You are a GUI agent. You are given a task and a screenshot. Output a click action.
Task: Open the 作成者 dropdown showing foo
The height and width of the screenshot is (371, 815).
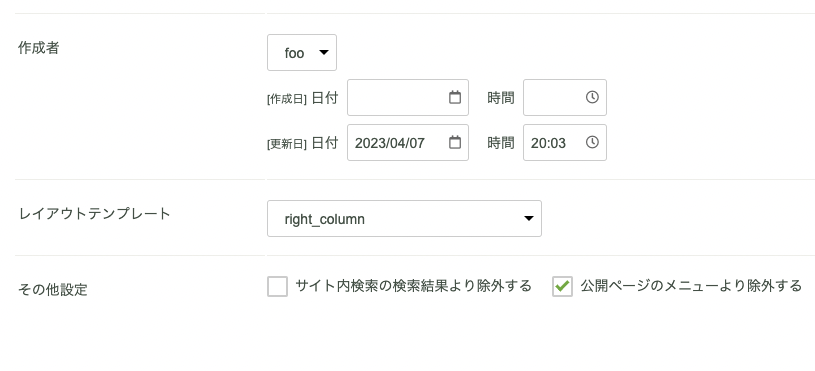click(x=302, y=52)
